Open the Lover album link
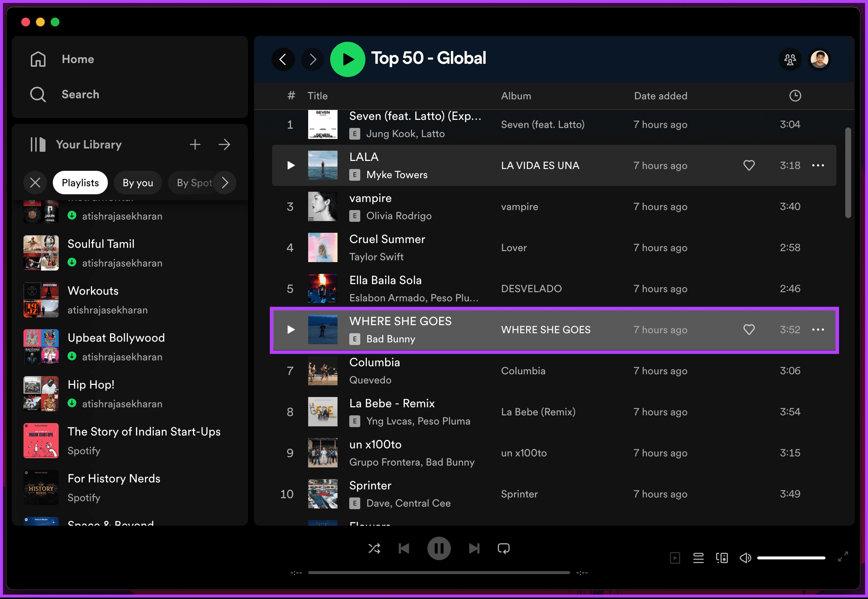 [x=514, y=248]
